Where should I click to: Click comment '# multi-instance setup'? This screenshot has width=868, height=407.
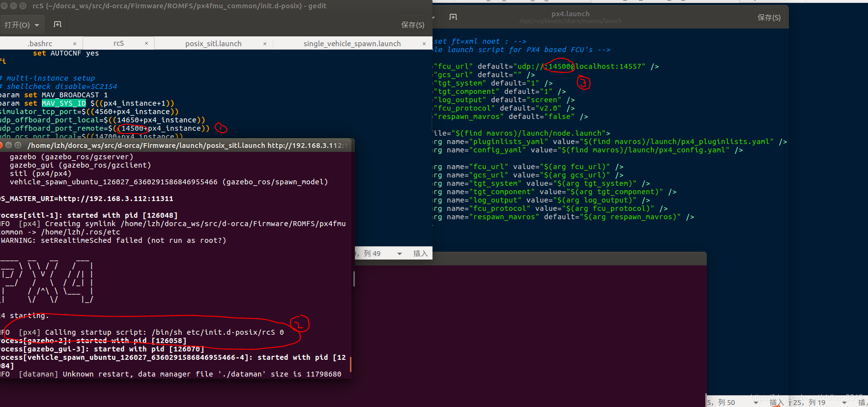[48, 78]
